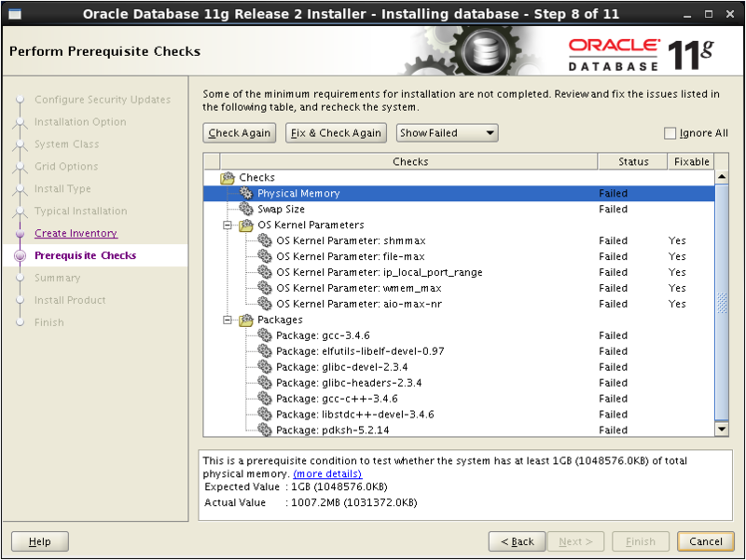Screen dimensions: 746x560
Task: Click the Checks root folder icon
Action: (x=228, y=178)
